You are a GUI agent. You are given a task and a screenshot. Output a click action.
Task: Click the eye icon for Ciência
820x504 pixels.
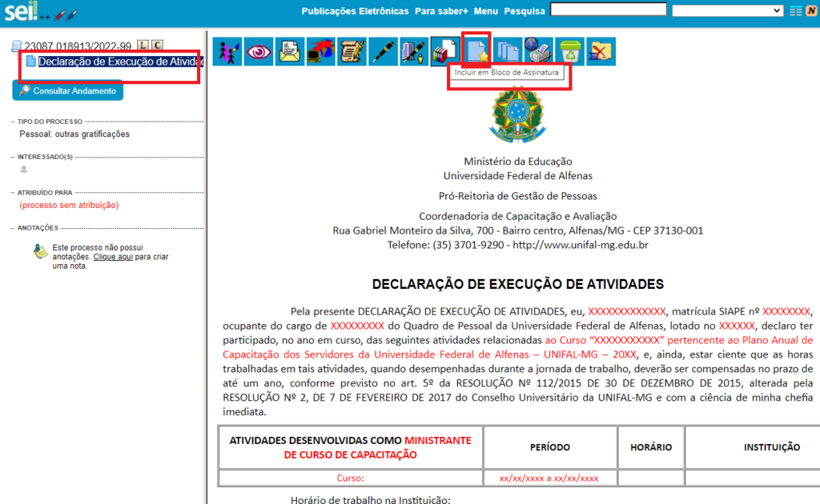(x=259, y=51)
